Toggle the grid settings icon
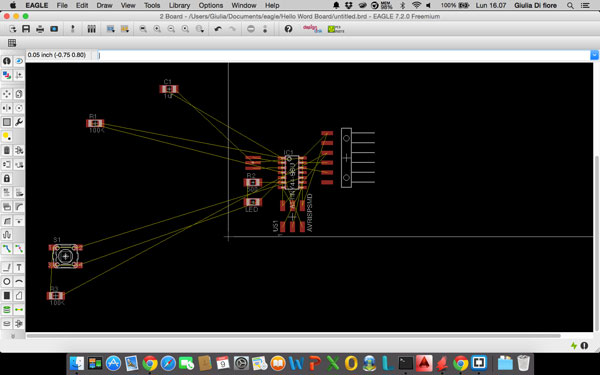 click(12, 43)
